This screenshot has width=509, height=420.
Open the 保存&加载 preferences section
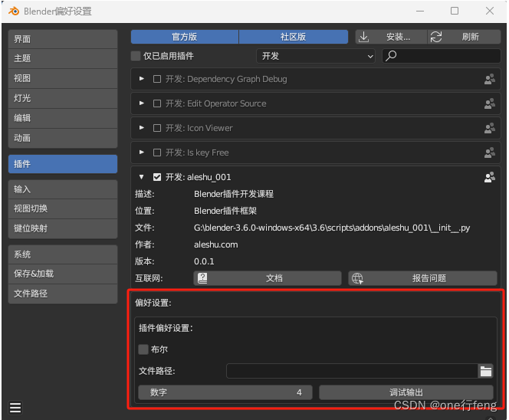pos(63,274)
